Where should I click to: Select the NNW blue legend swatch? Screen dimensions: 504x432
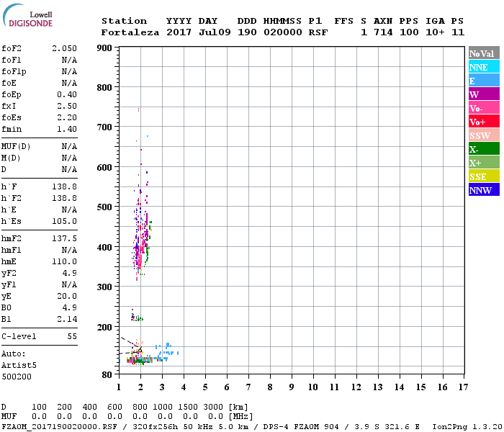pos(484,190)
